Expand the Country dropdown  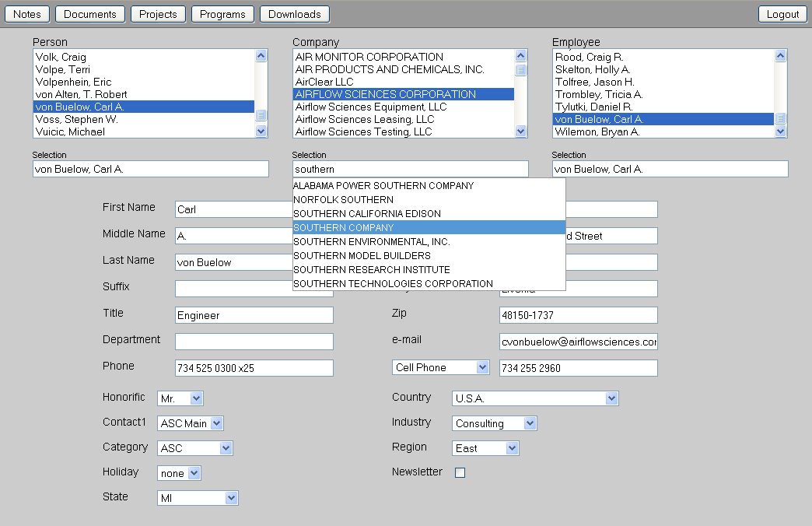534,398
